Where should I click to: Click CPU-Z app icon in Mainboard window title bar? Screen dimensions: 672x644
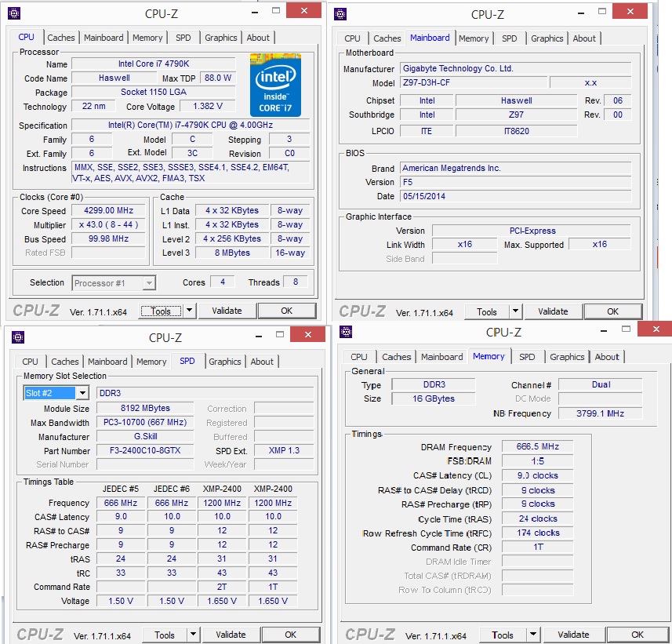pyautogui.click(x=340, y=15)
